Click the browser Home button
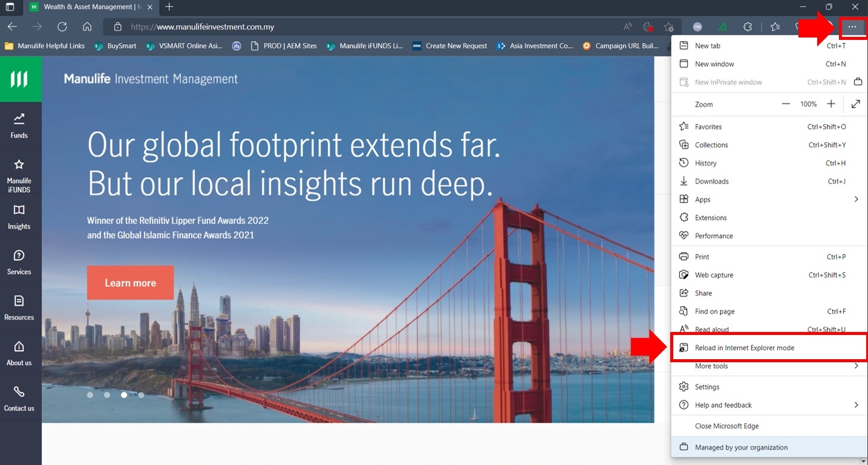The image size is (868, 465). click(x=87, y=27)
